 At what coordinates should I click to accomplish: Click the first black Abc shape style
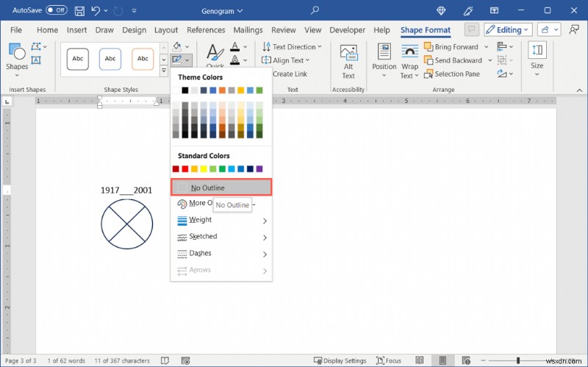point(78,59)
